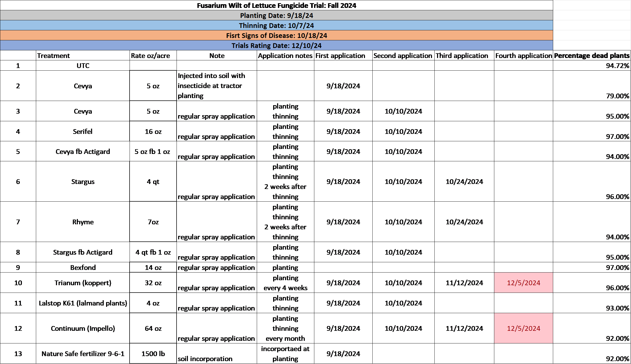This screenshot has height=364, width=631.
Task: Click the '32 oz' rate cell
Action: (153, 283)
